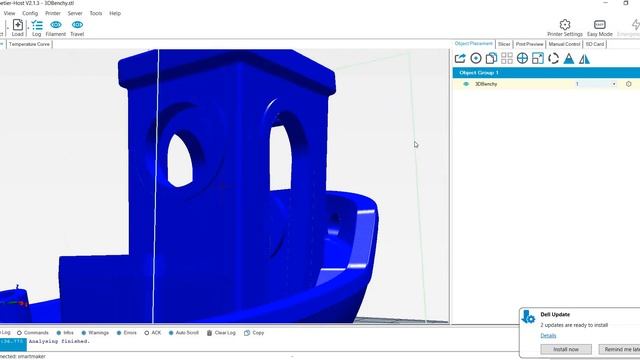Toggle the Warnings log filter
The width and height of the screenshot is (640, 360).
coord(95,333)
